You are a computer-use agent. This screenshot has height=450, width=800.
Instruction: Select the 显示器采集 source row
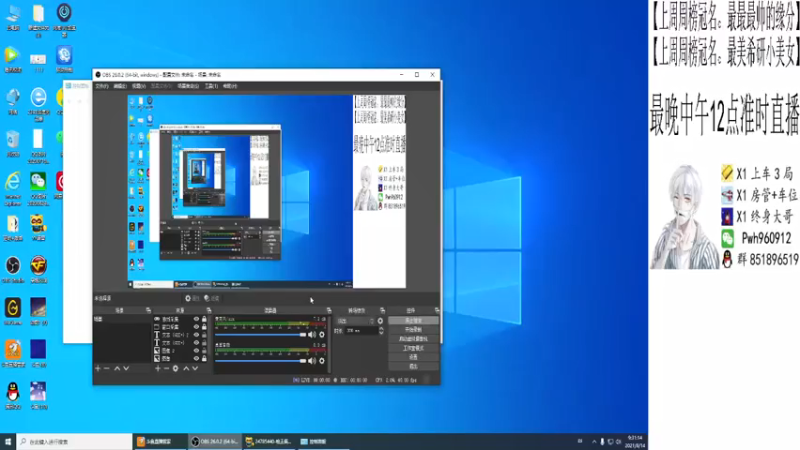coord(180,319)
